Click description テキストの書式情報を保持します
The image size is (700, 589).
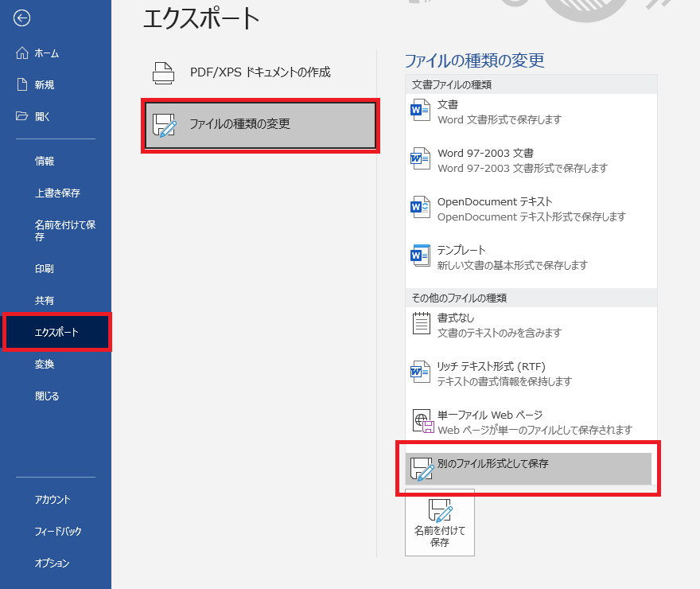[504, 381]
